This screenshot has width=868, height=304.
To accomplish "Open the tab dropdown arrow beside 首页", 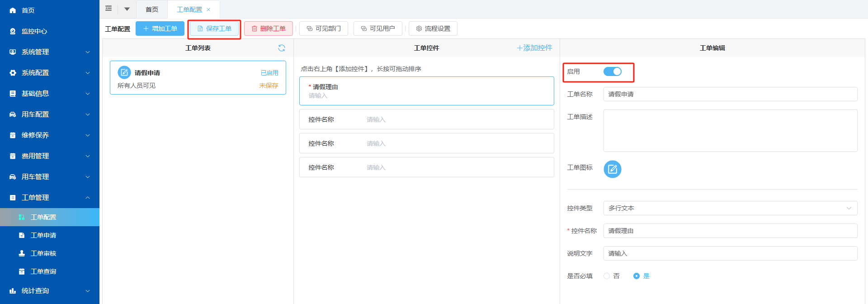I will coord(127,9).
